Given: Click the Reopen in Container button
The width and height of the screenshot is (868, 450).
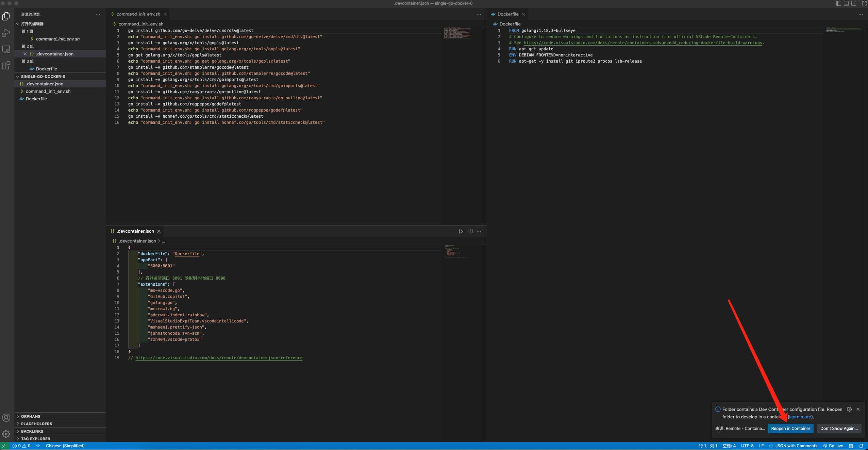Looking at the screenshot, I should point(790,429).
